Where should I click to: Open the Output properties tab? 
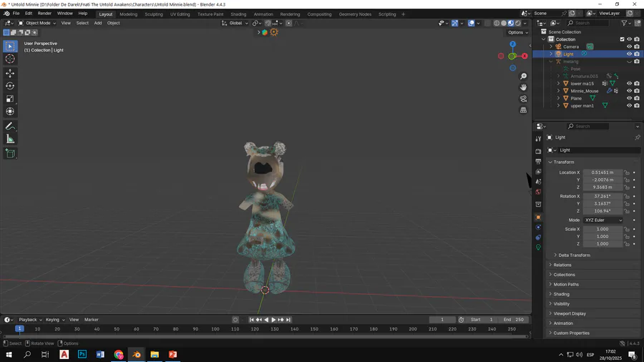pyautogui.click(x=538, y=161)
